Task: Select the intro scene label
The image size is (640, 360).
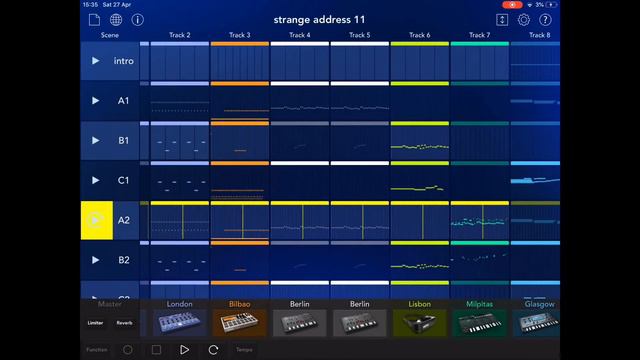Action: (x=124, y=61)
